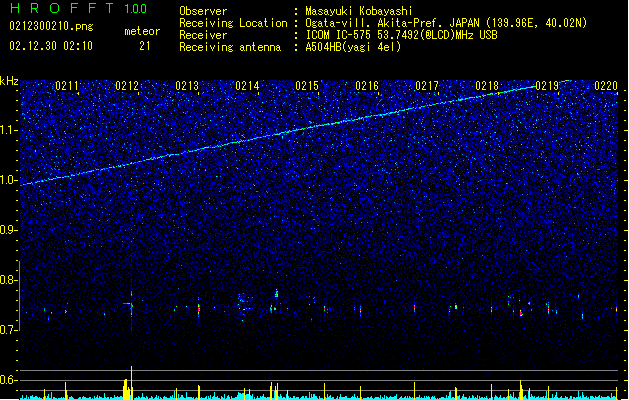Click the Receiving antenna label
This screenshot has height=400, width=629.
click(x=230, y=47)
